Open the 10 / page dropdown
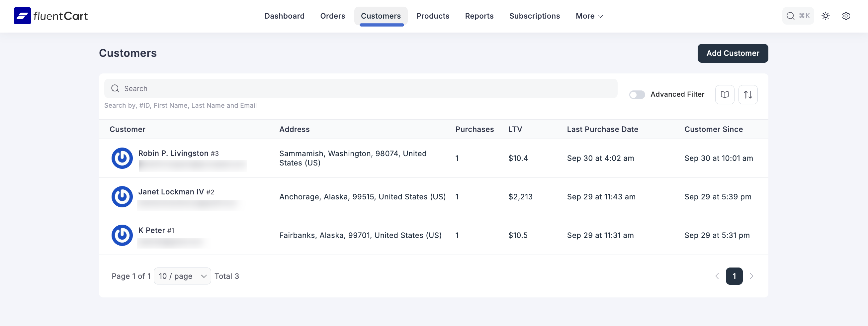868x326 pixels. point(182,276)
